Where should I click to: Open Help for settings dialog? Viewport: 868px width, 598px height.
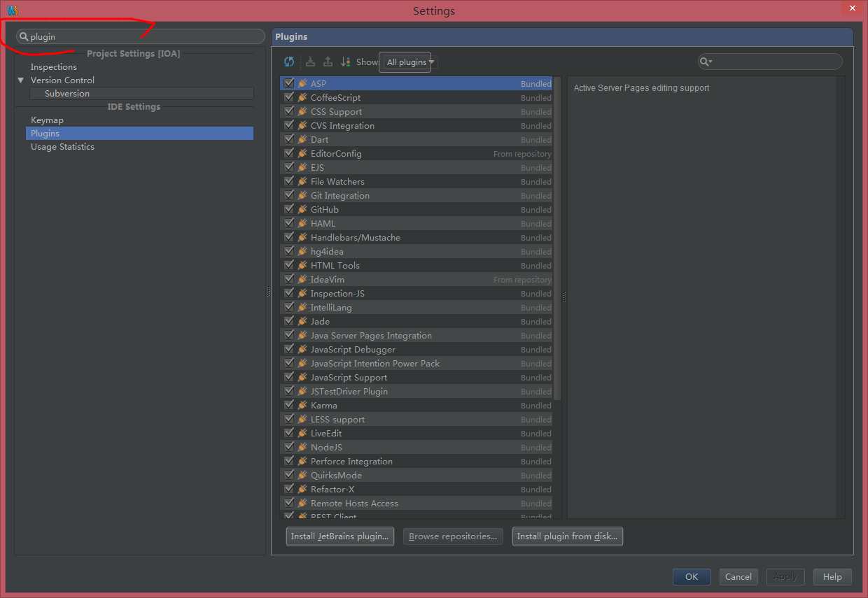click(832, 577)
